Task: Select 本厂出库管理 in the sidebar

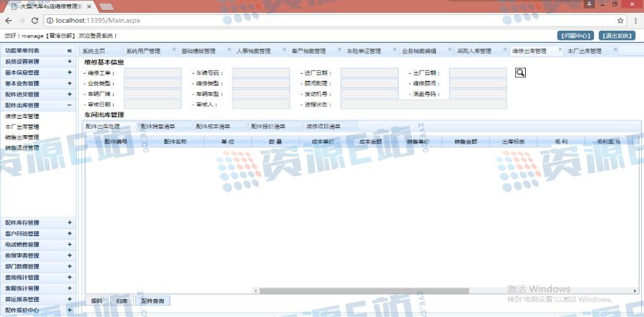Action: (x=21, y=127)
